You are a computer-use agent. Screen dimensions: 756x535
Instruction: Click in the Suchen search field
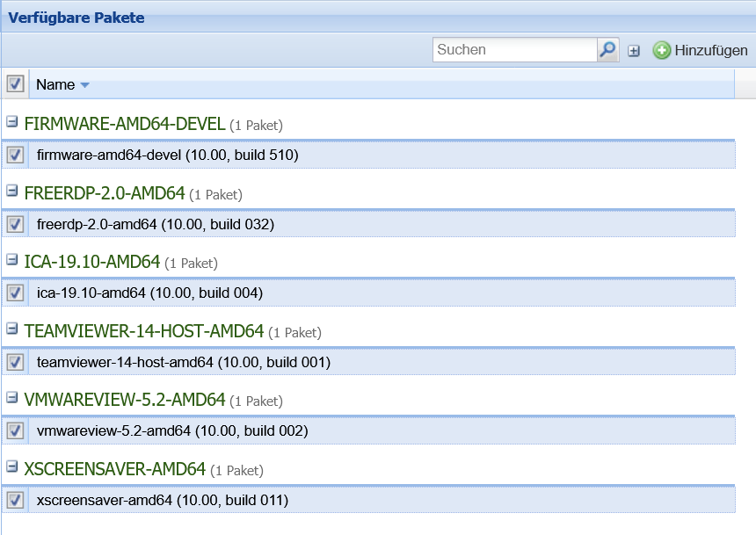[x=514, y=50]
